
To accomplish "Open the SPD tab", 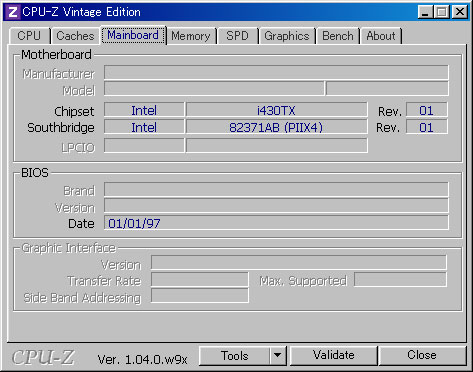I will pos(237,36).
